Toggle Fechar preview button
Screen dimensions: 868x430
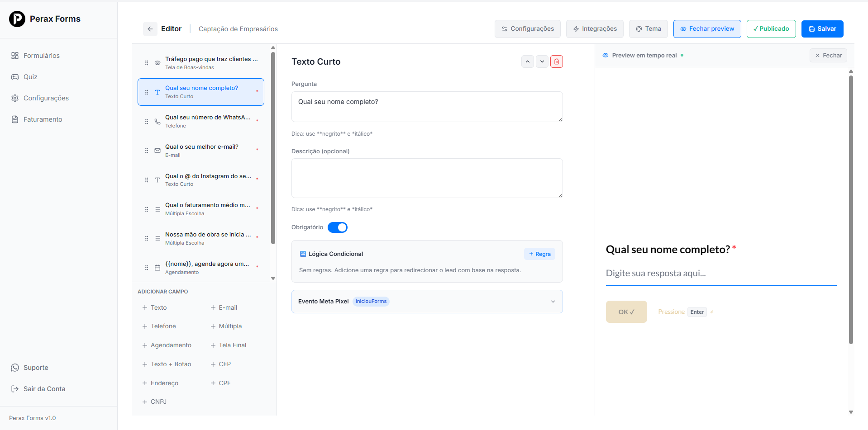pos(707,29)
